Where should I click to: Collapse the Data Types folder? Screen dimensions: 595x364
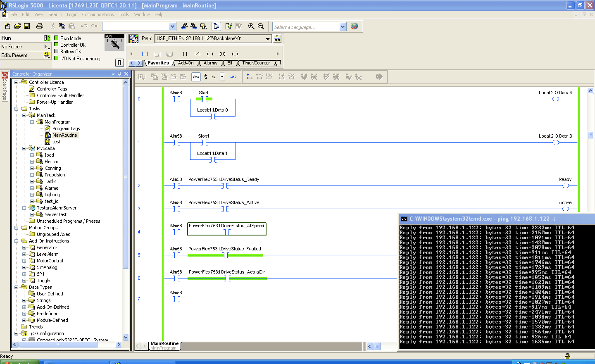(17, 287)
